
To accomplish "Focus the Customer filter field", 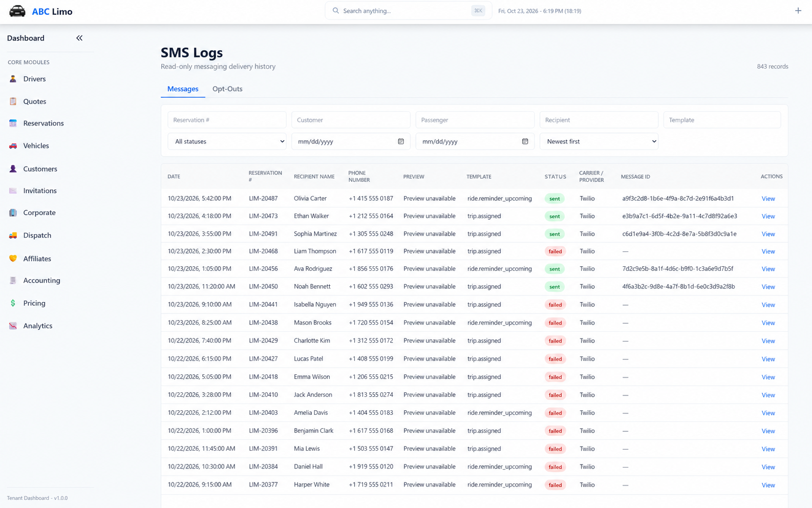I will [351, 120].
